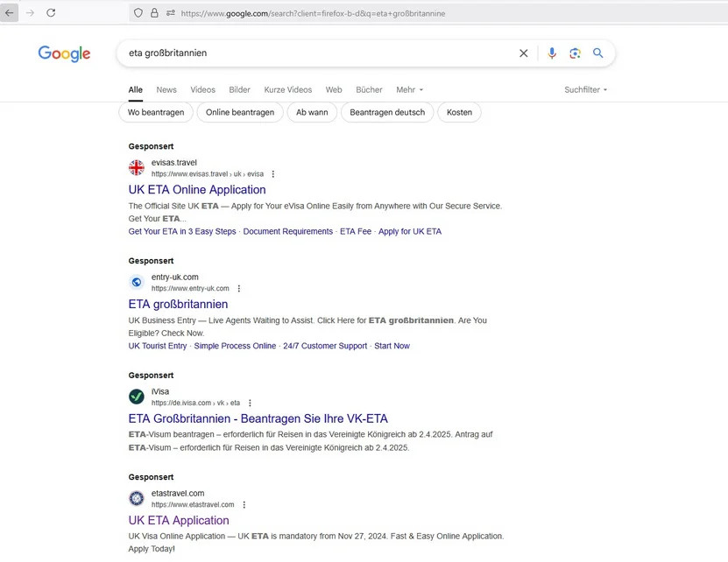
Task: Click the entry-uk.com globe favicon
Action: coord(137,282)
